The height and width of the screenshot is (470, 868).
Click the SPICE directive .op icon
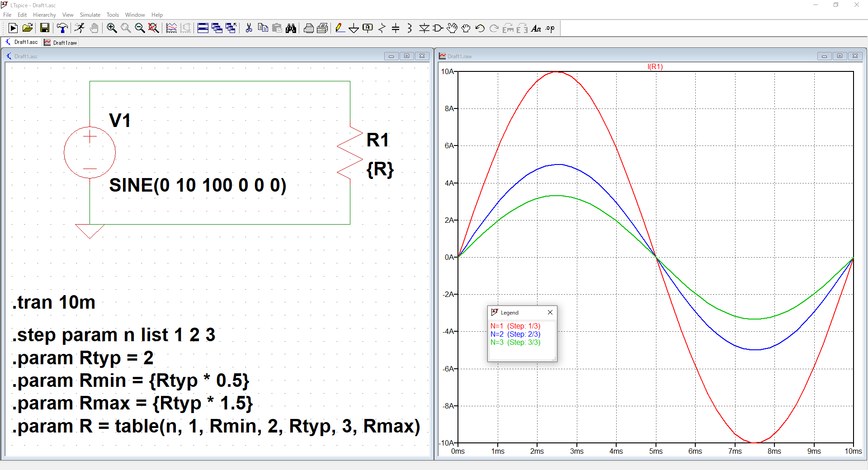tap(550, 28)
